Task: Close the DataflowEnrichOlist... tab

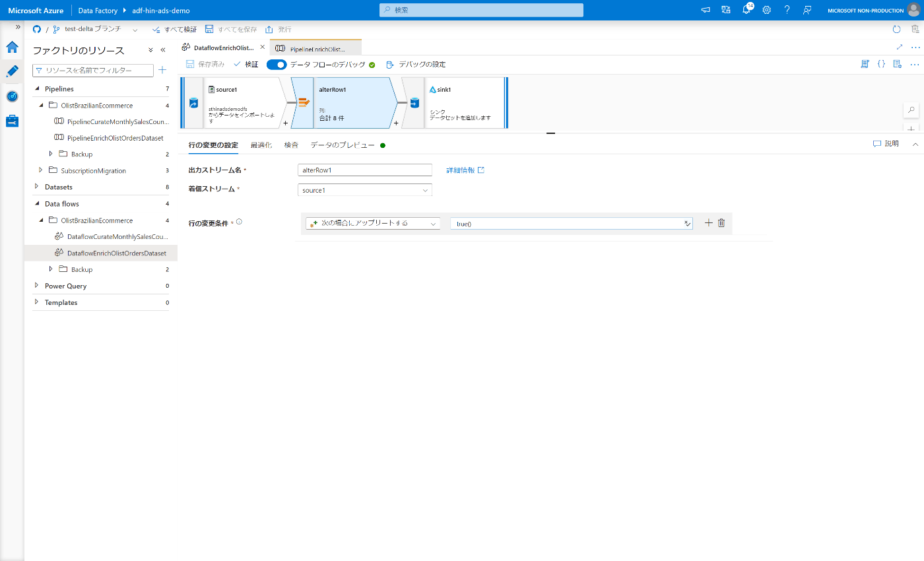Action: tap(263, 48)
